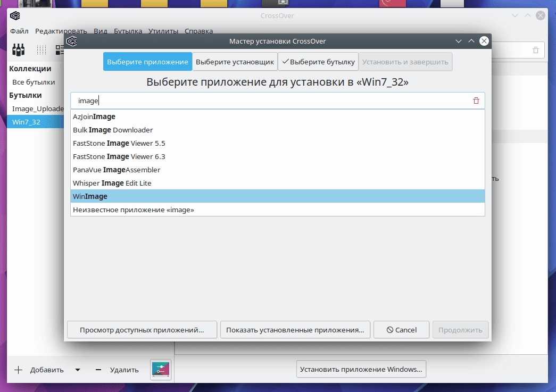556x392 pixels.
Task: Click the CrossOver logo in main window title bar
Action: pyautogui.click(x=15, y=15)
